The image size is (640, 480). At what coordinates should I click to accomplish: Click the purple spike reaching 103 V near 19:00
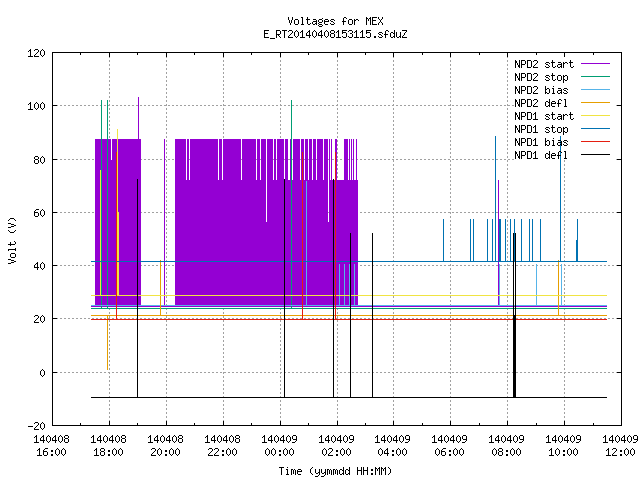(x=138, y=118)
